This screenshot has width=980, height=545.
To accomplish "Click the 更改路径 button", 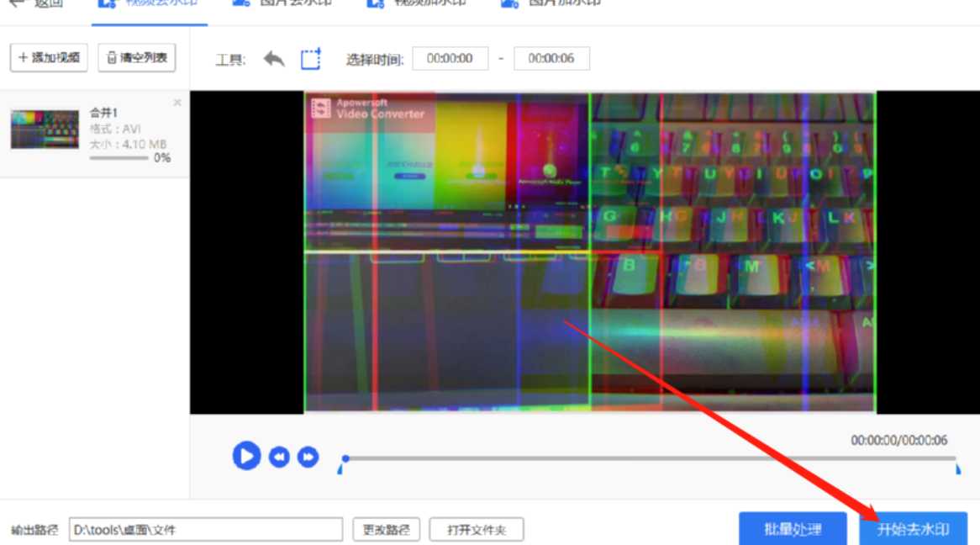I will [x=387, y=529].
